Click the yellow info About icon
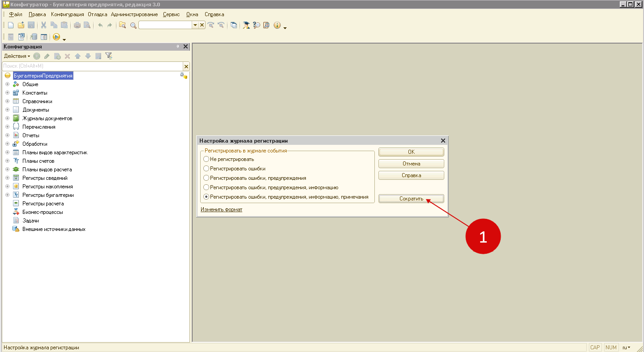The width and height of the screenshot is (644, 352). tap(277, 25)
